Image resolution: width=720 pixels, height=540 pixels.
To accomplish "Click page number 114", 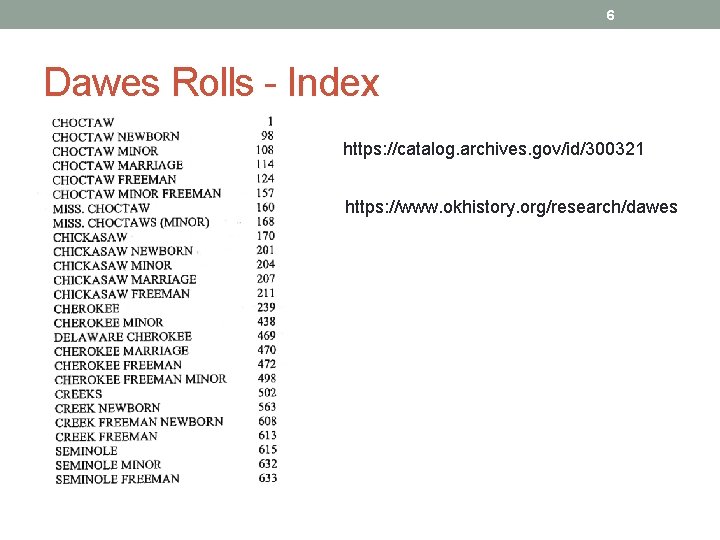I will 265,164.
